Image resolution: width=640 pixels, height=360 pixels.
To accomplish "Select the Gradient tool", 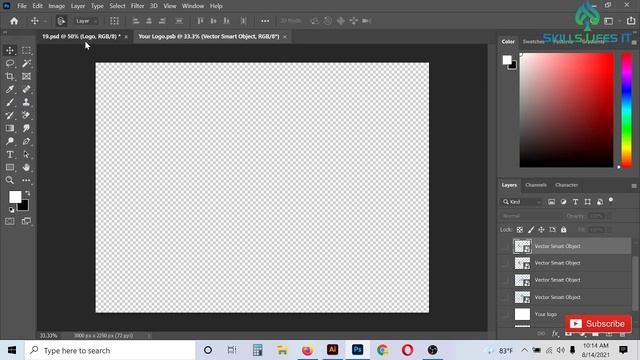I will tap(10, 128).
